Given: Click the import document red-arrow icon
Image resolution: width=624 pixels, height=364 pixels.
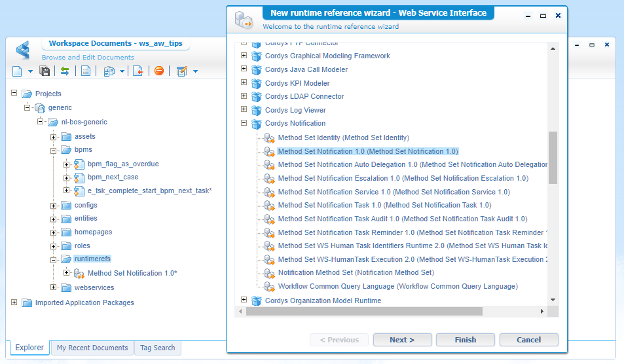Looking at the screenshot, I should [x=138, y=71].
